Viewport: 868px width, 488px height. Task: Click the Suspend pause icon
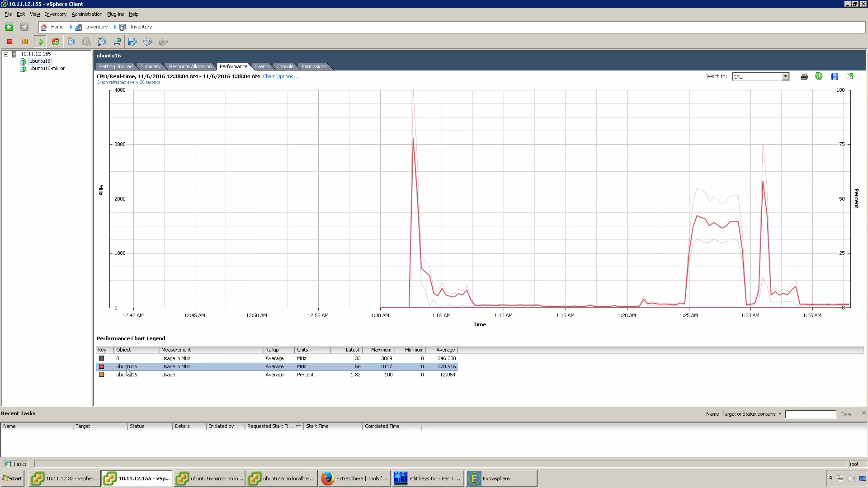pos(25,42)
